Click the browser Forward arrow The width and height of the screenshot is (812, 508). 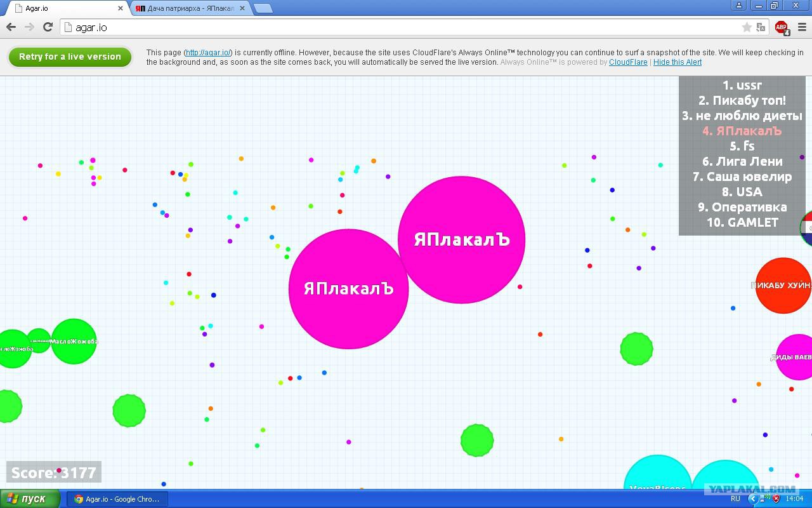point(29,27)
